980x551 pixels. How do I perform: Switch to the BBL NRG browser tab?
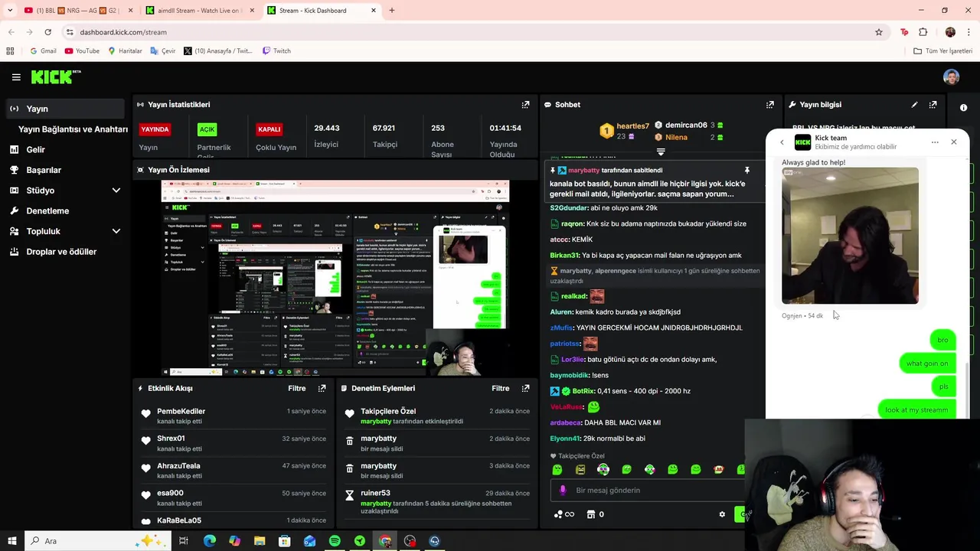[77, 11]
